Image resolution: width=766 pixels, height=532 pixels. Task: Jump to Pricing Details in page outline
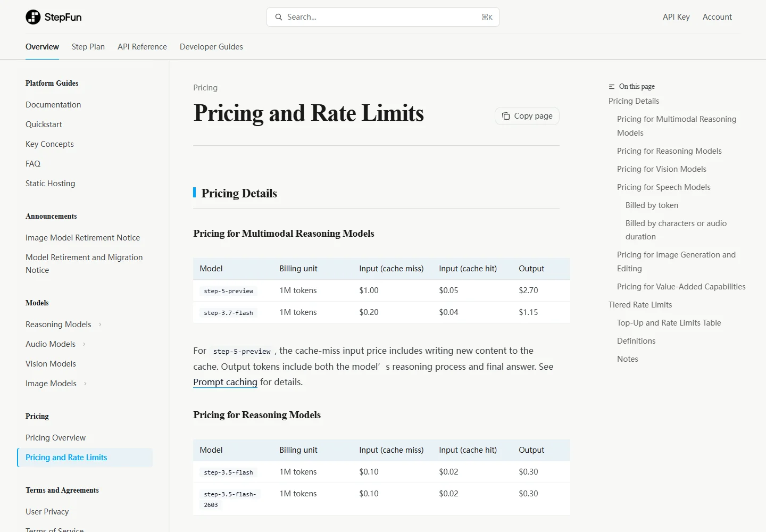(634, 101)
